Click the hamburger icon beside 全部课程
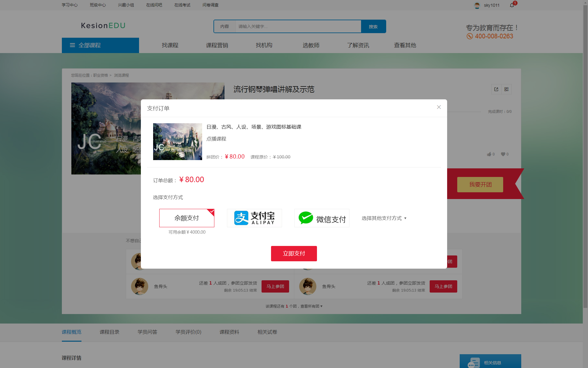 72,45
